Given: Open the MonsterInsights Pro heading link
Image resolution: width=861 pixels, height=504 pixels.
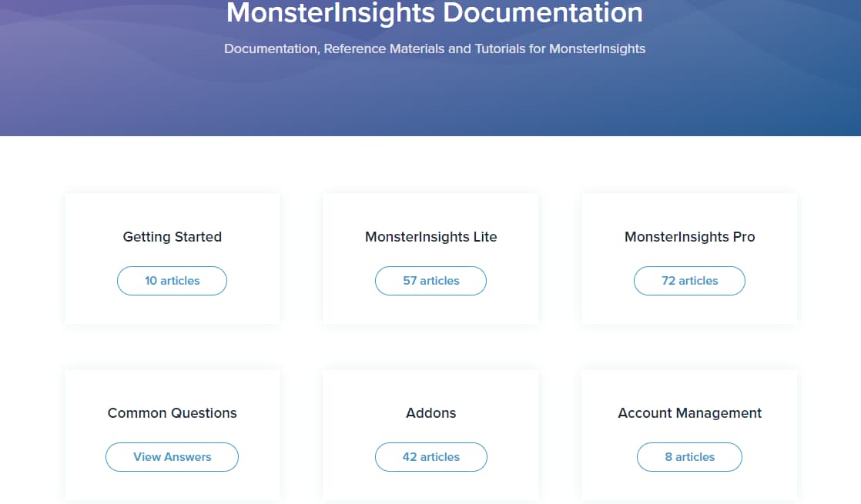Looking at the screenshot, I should (x=688, y=237).
